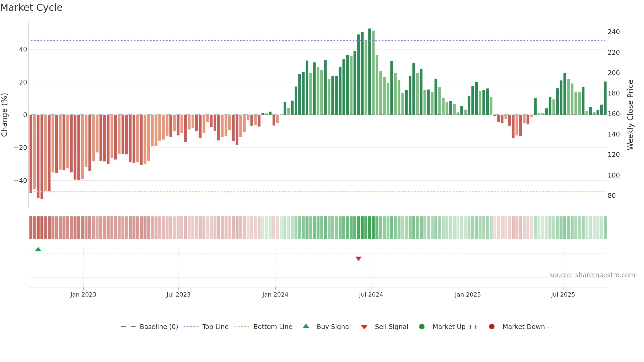Screen dimensions: 644x362
Task: Toggle Baseline (0) legend entry
Action: [x=149, y=327]
